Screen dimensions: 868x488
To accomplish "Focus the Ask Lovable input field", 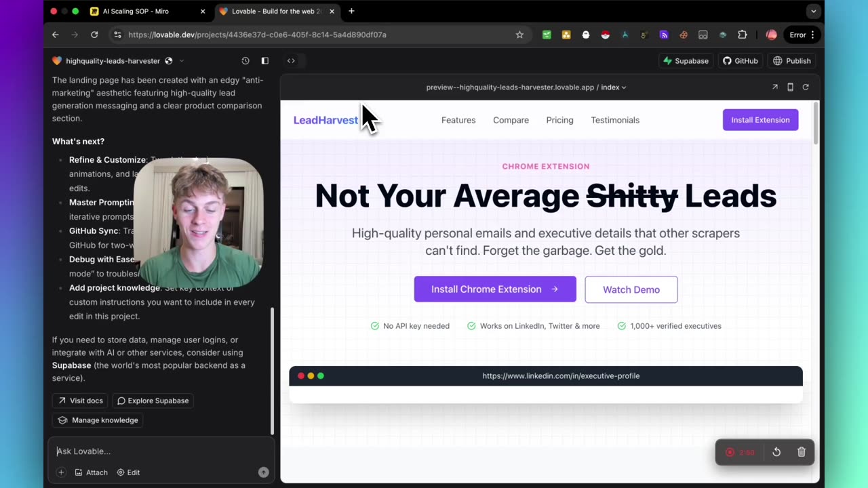I will coord(161,451).
